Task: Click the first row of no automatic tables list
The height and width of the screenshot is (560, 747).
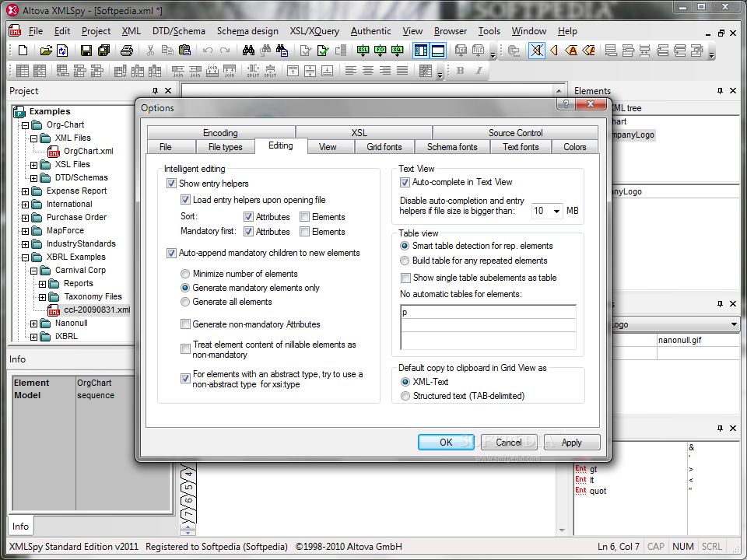Action: tap(489, 313)
